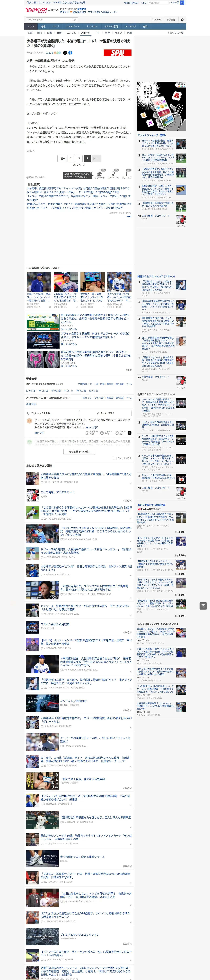This screenshot has height=980, width=210.
Task: Open the みんなの意見 navigation tab
Action: (x=111, y=27)
